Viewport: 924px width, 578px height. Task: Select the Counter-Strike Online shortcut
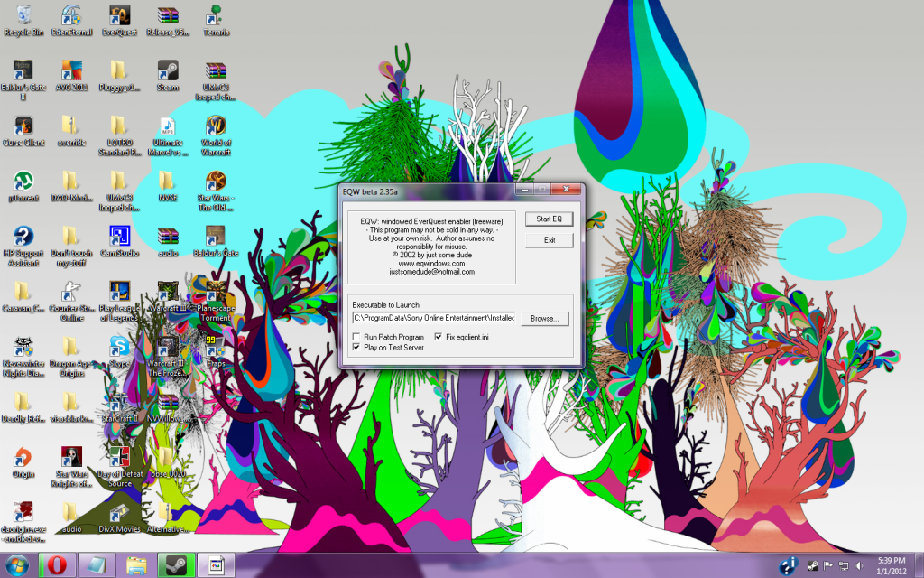(x=71, y=302)
